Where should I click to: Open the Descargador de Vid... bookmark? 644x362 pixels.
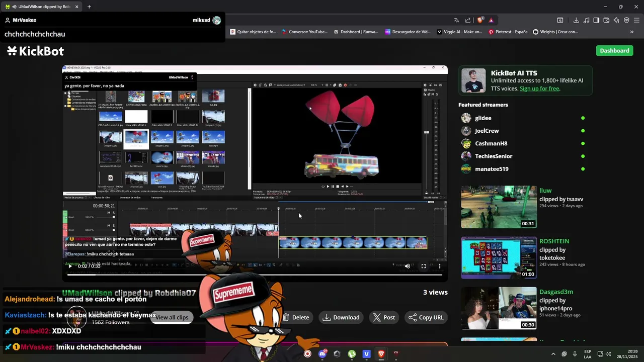[x=408, y=32]
